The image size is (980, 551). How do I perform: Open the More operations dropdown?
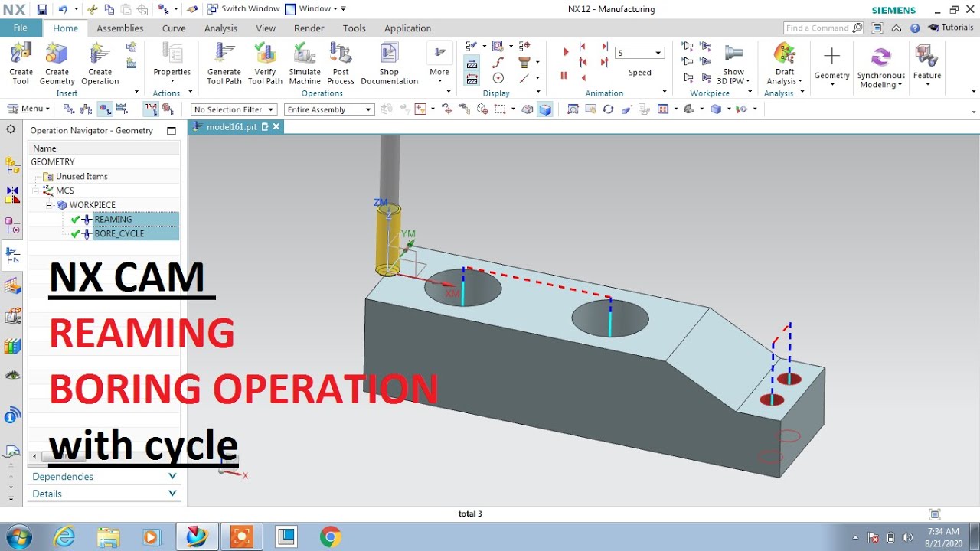pos(439,64)
